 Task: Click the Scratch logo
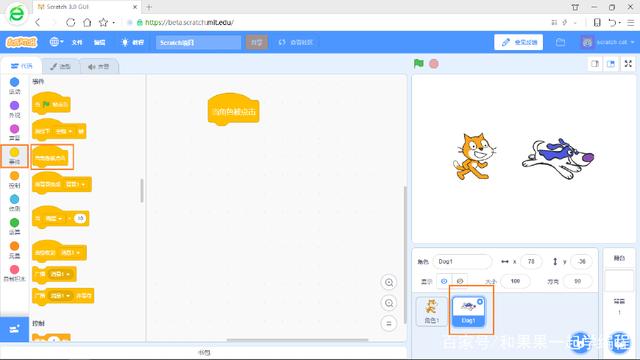pyautogui.click(x=21, y=42)
